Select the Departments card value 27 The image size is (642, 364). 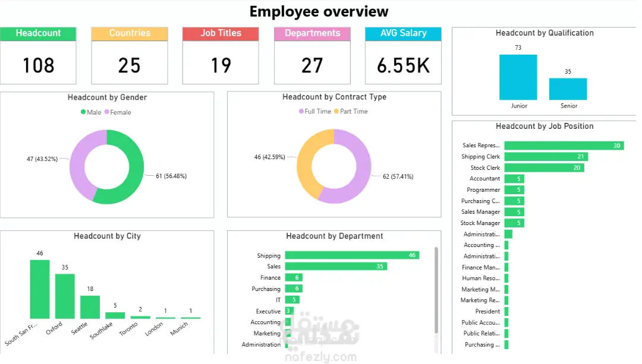(312, 65)
